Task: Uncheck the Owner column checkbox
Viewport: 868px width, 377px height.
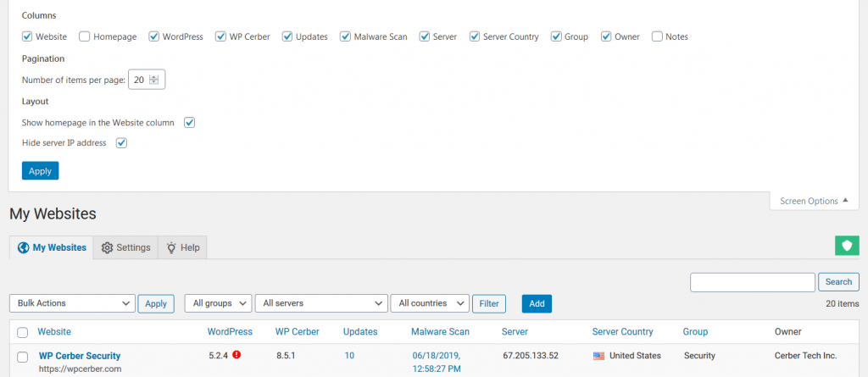Action: [x=606, y=36]
